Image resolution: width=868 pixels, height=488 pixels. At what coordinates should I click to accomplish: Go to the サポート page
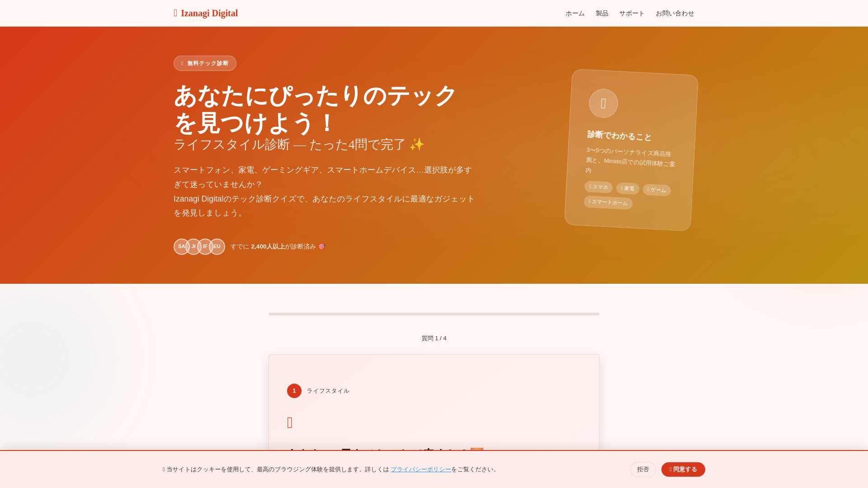click(632, 14)
